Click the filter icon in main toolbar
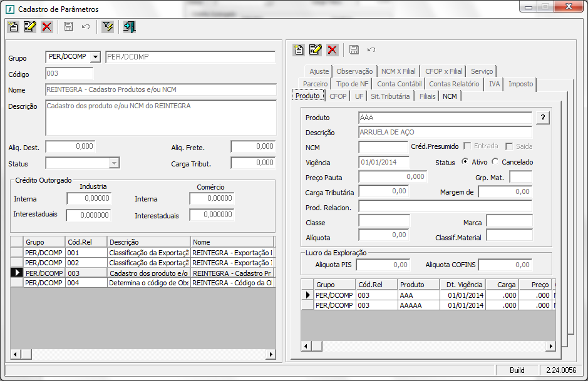 (x=108, y=27)
